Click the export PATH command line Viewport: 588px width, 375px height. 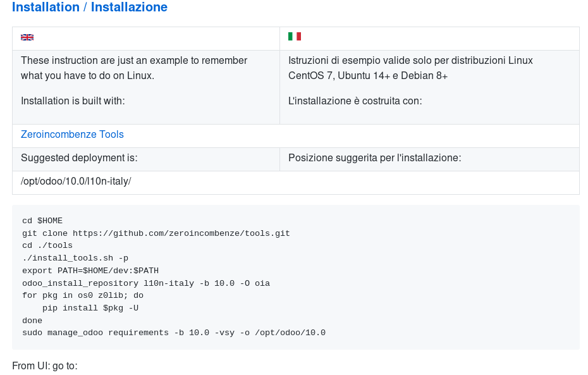90,271
